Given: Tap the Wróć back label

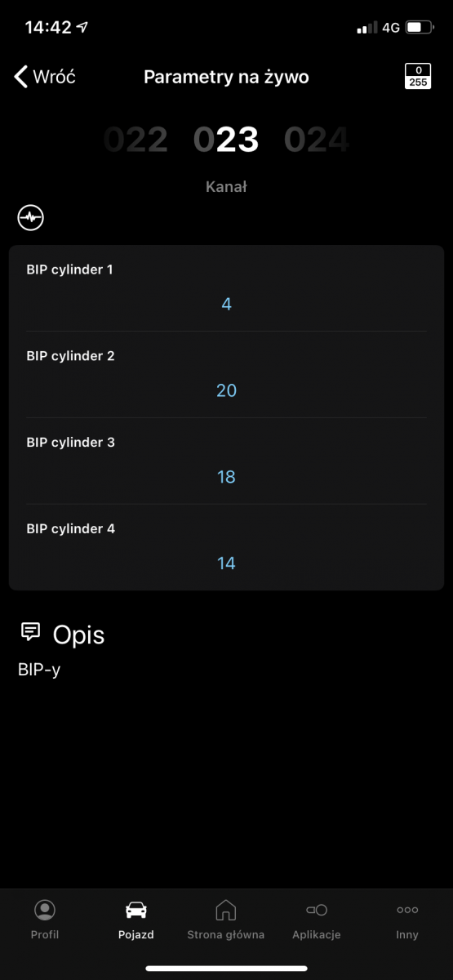Looking at the screenshot, I should coord(55,77).
